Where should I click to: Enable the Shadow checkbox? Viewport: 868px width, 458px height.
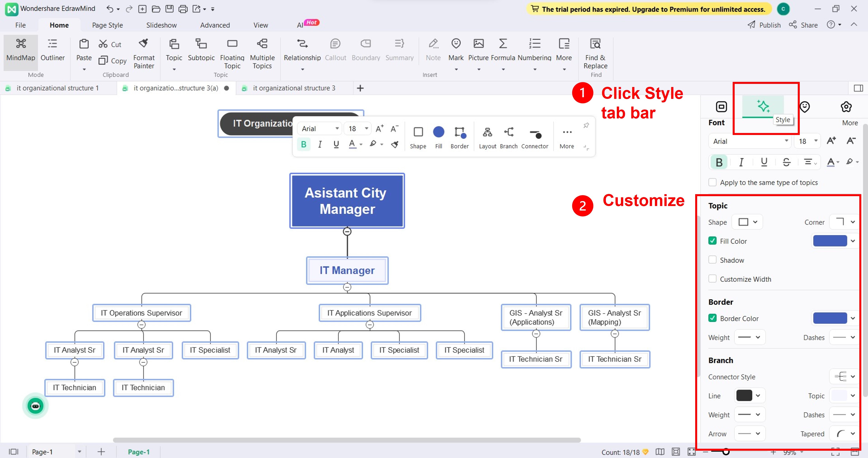(712, 260)
